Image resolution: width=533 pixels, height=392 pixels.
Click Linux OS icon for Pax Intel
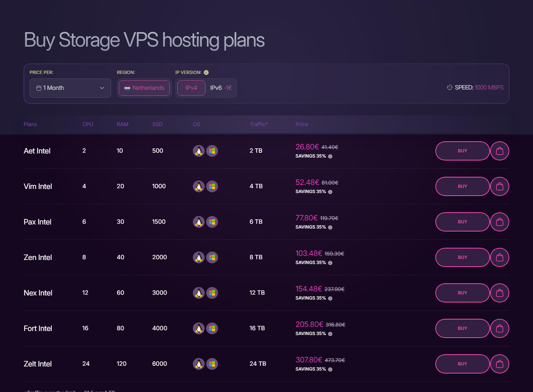tap(199, 222)
